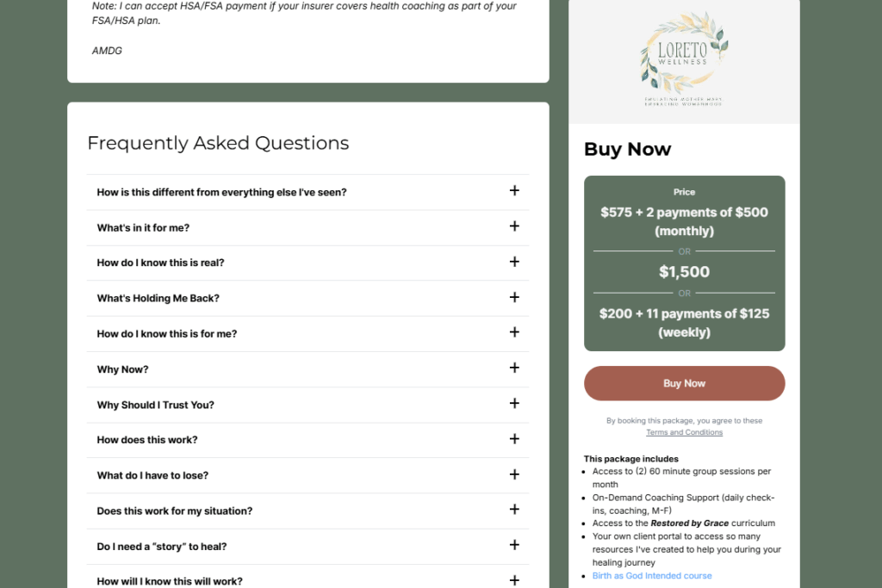Viewport: 882px width, 588px height.
Task: Click the Loreto Wellness logo image
Action: (684, 59)
